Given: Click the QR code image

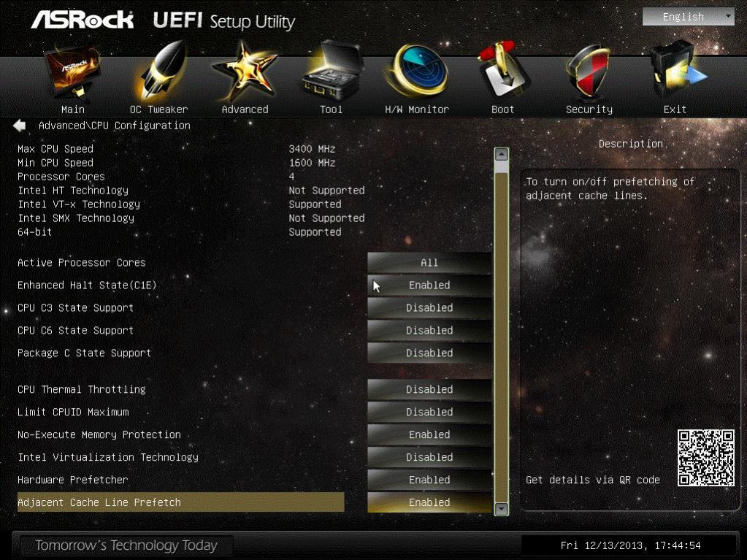Looking at the screenshot, I should pos(706,458).
